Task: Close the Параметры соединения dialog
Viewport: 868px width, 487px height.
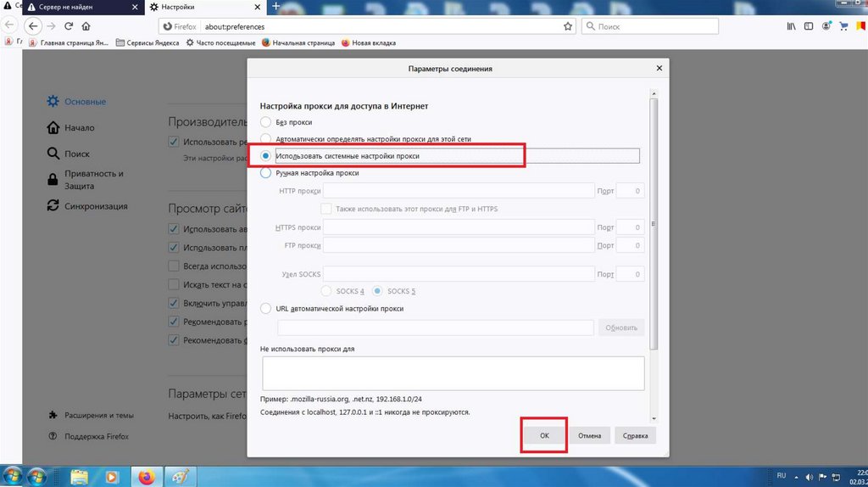Action: pos(659,68)
